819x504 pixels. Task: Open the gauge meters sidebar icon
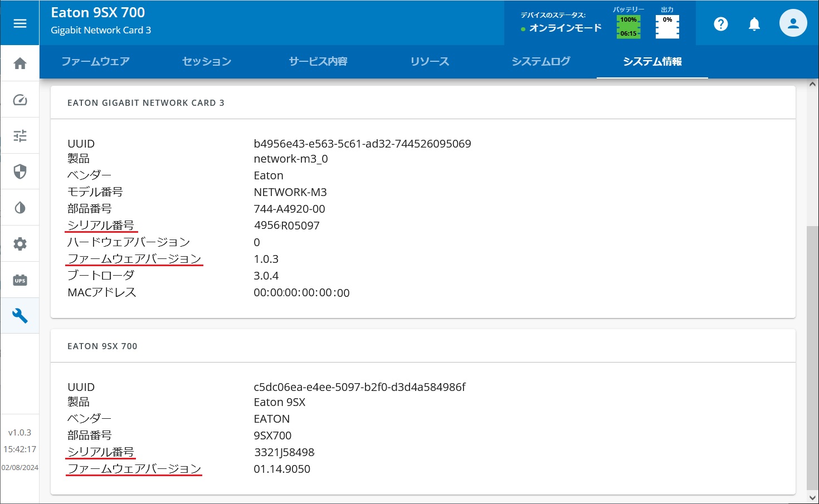(x=20, y=100)
